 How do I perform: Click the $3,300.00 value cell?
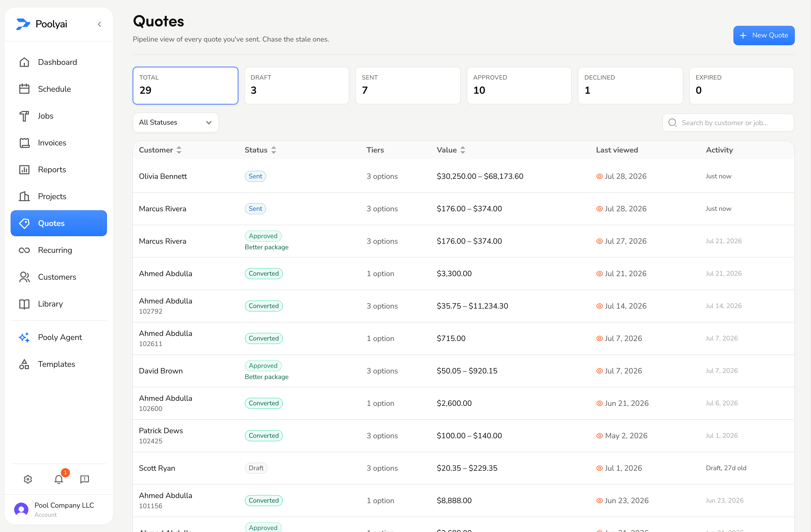454,274
